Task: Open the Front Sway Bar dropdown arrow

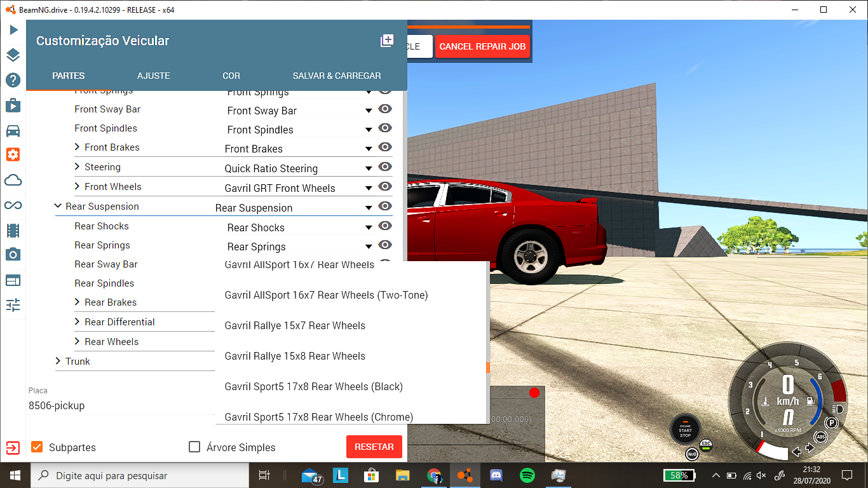Action: (x=369, y=111)
